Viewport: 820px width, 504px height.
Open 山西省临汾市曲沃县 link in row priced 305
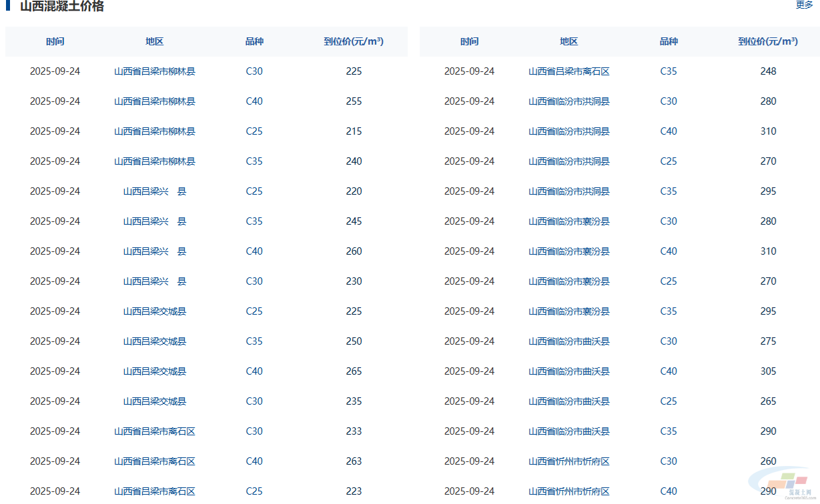568,371
